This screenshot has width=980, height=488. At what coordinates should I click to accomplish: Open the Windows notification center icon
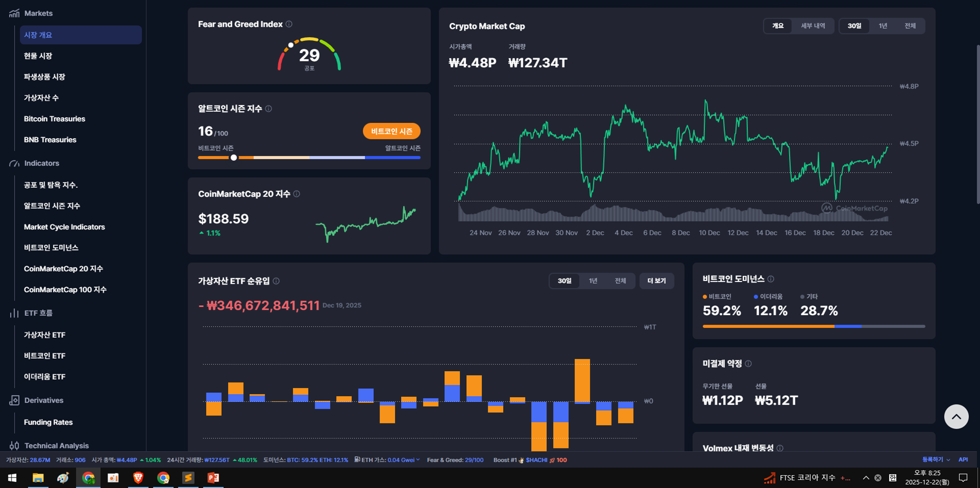pos(963,477)
